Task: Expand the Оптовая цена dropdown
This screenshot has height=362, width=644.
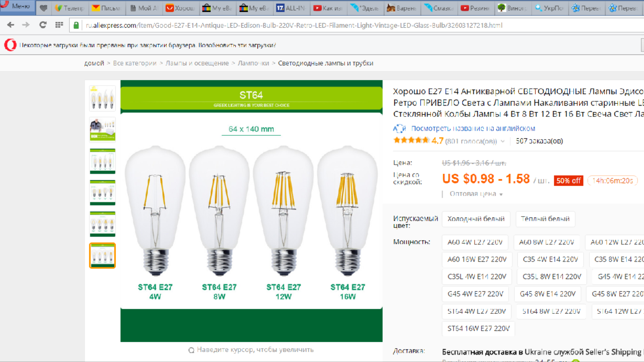Action: 476,194
